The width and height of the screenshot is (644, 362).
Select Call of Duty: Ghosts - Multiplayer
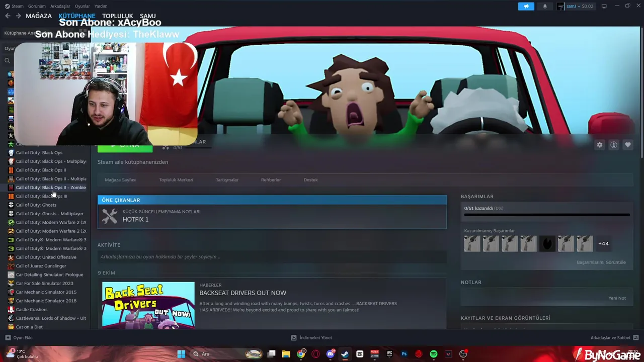coord(50,213)
